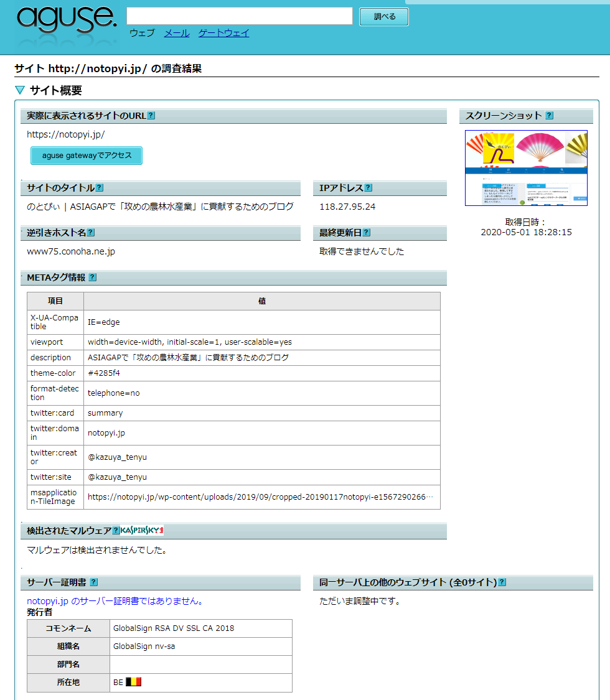Click help icon beside 検出されたマルウェア
610x700 pixels.
click(116, 531)
